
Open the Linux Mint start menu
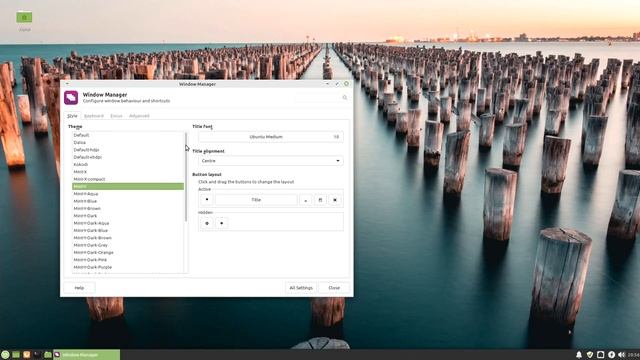click(x=5, y=355)
